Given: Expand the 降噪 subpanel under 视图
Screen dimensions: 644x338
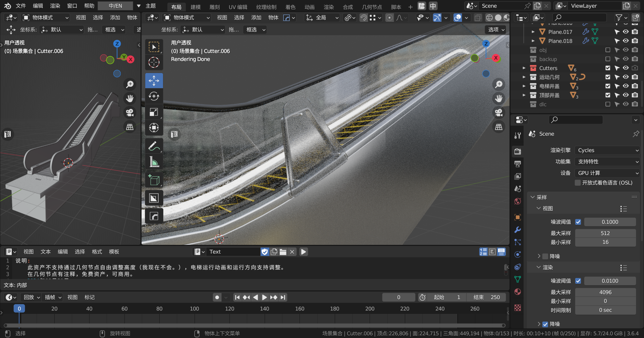Looking at the screenshot, I should 539,256.
